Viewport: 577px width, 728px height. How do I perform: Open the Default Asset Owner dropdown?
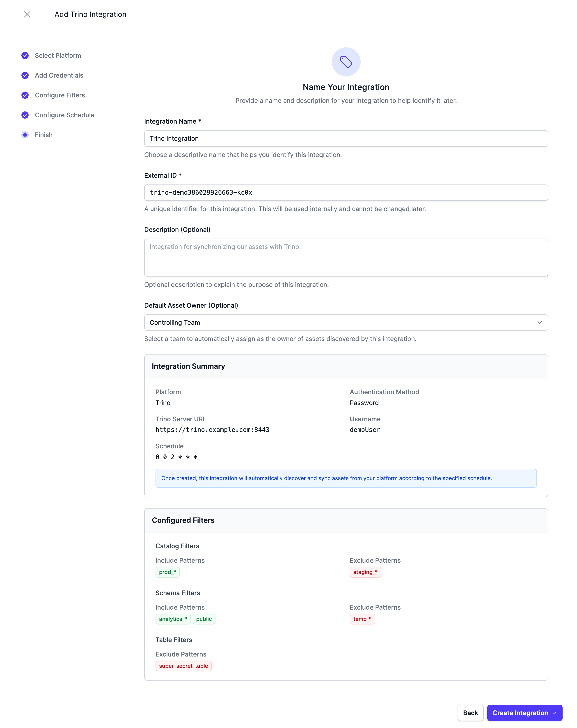tap(346, 323)
